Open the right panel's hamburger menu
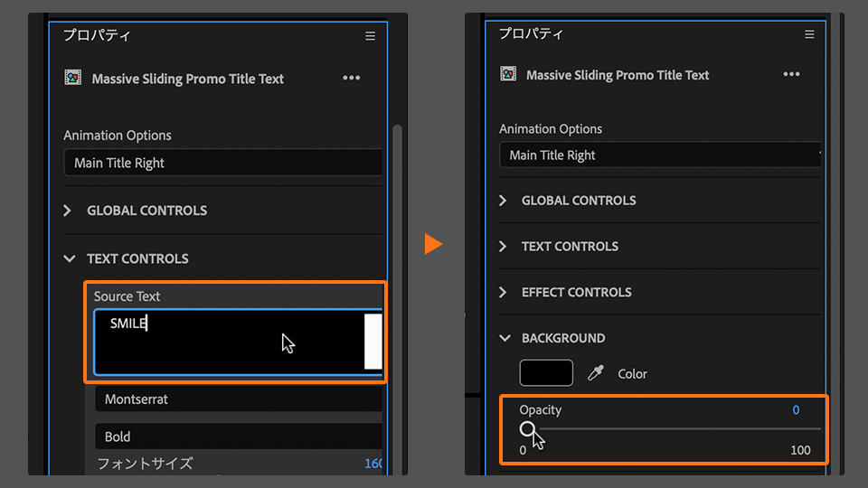The image size is (868, 488). (809, 34)
